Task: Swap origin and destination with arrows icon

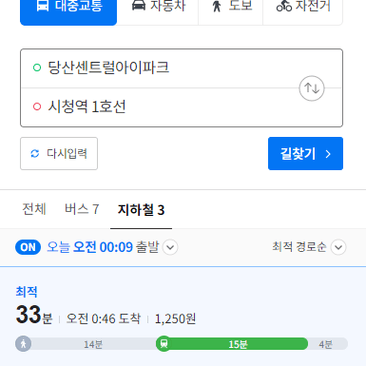Action: [x=312, y=88]
